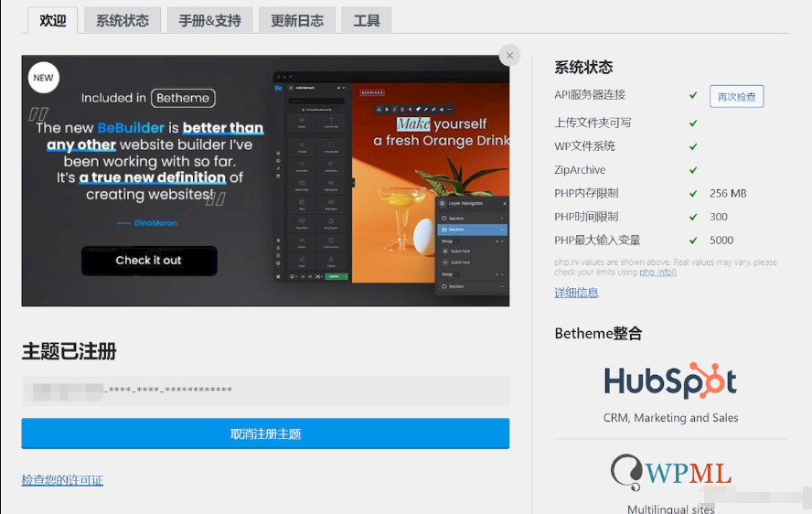Open the php_info() link
The width and height of the screenshot is (812, 514).
pos(657,272)
